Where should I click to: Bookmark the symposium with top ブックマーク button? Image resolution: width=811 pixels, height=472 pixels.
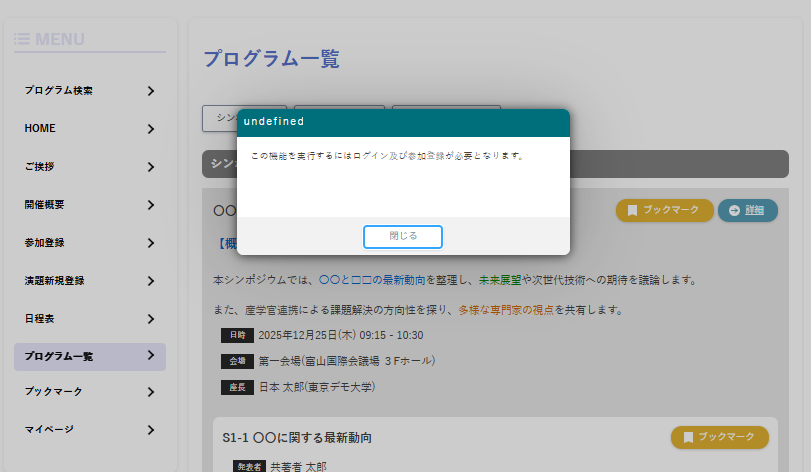(664, 210)
